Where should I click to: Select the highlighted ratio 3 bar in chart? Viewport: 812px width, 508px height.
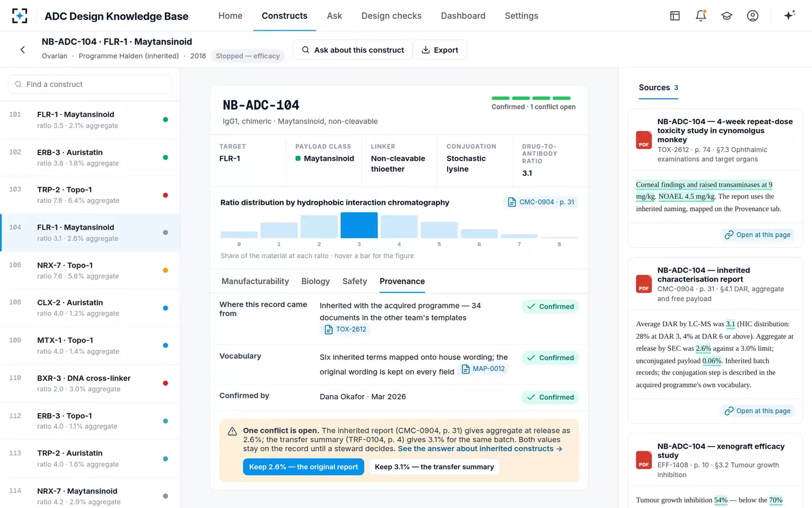pyautogui.click(x=359, y=225)
